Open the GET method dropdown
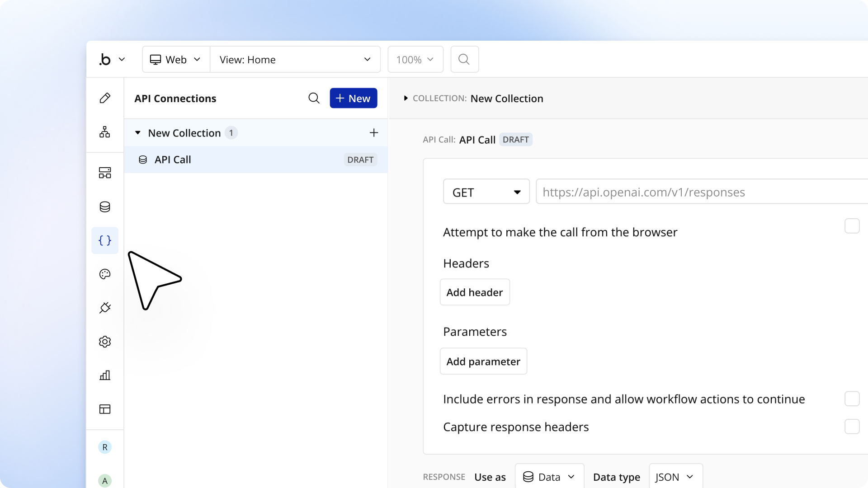Screen dimensions: 868x488 [486, 192]
